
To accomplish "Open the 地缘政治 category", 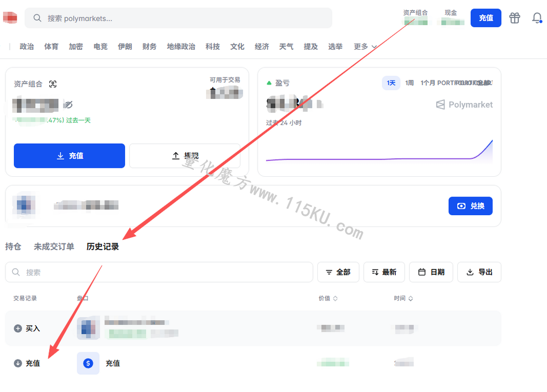I will [181, 47].
